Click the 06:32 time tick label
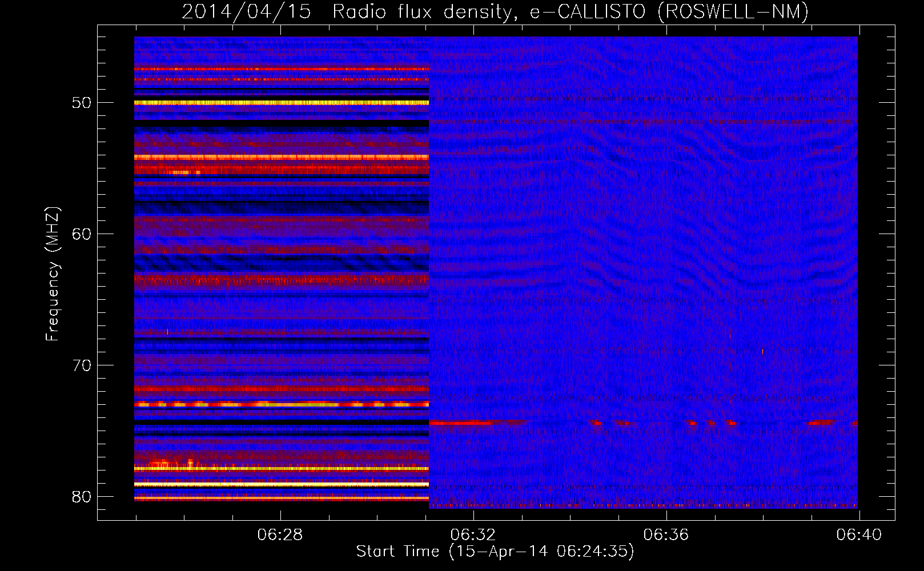The width and height of the screenshot is (924, 571). point(473,535)
